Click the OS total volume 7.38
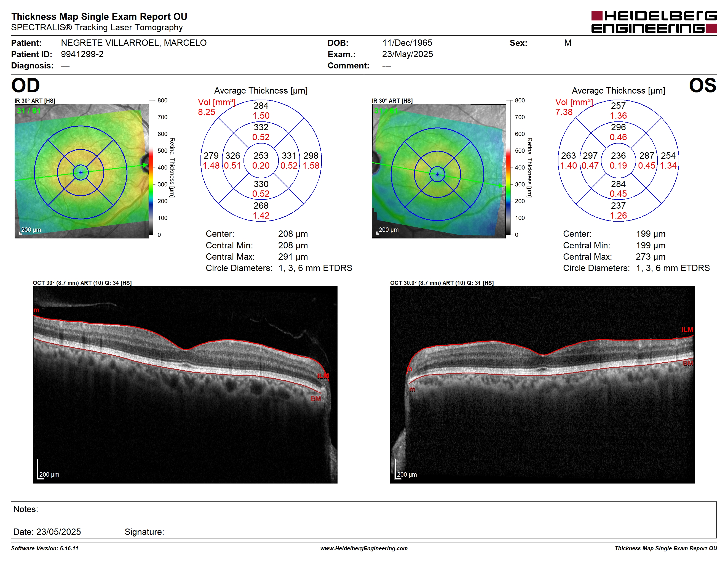 coord(564,112)
